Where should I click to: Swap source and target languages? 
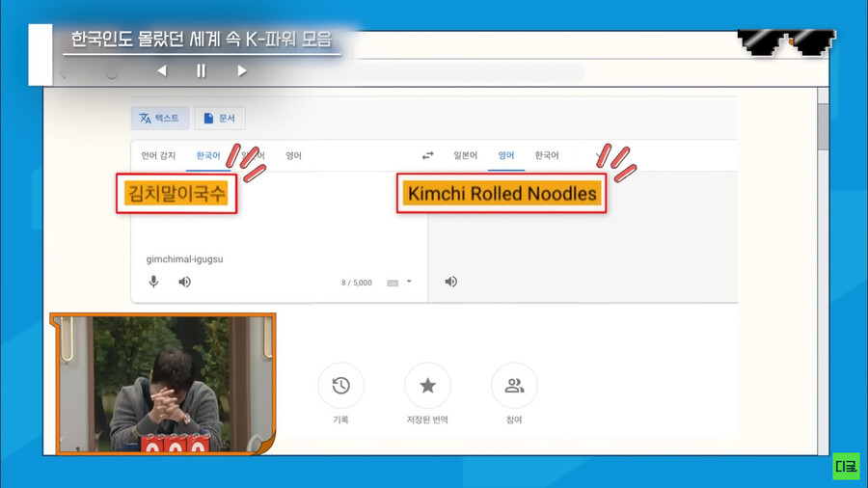tap(428, 155)
